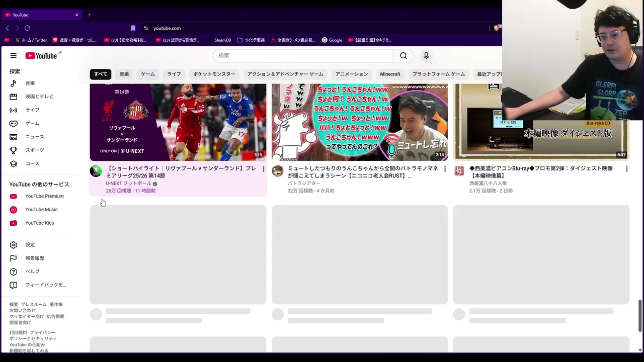Open the 西美濃 channel avatar
The height and width of the screenshot is (362, 644).
(459, 171)
